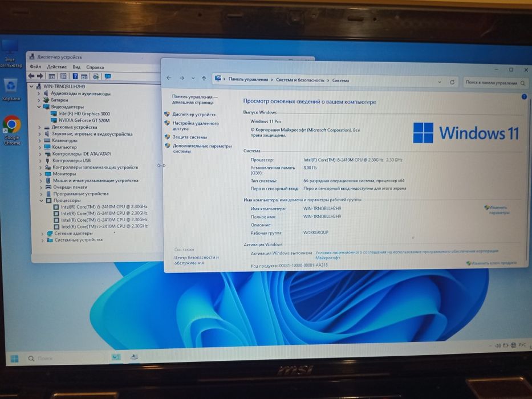
Task: Open Google Chrome desktop shortcut
Action: [12, 131]
